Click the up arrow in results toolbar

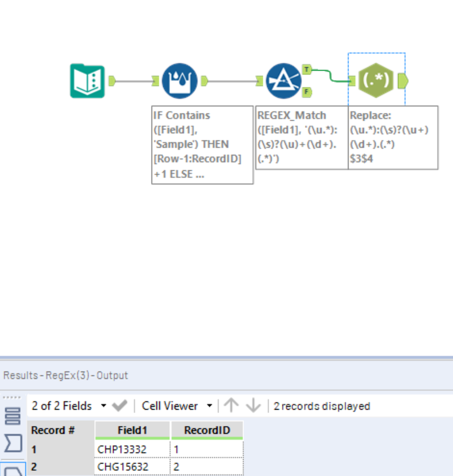[x=231, y=405]
